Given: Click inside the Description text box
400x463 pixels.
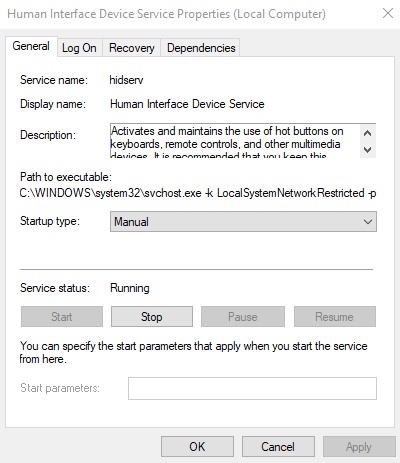Looking at the screenshot, I should point(235,140).
